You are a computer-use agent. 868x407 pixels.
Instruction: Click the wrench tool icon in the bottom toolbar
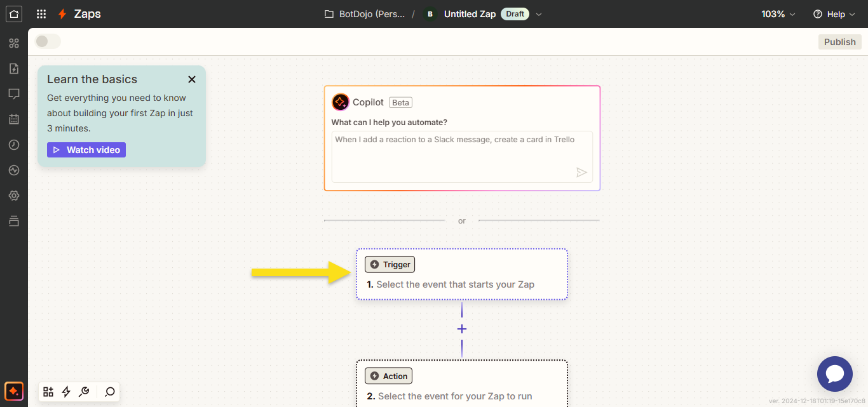pyautogui.click(x=83, y=392)
